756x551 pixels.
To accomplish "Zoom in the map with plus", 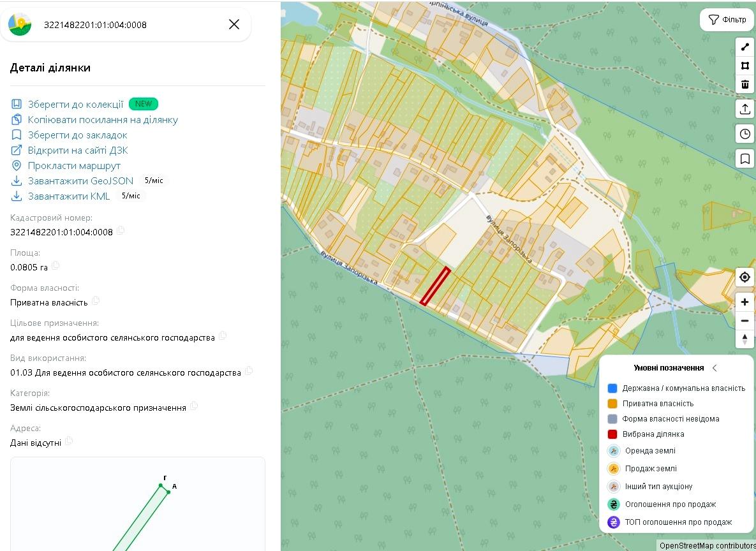I will 745,302.
